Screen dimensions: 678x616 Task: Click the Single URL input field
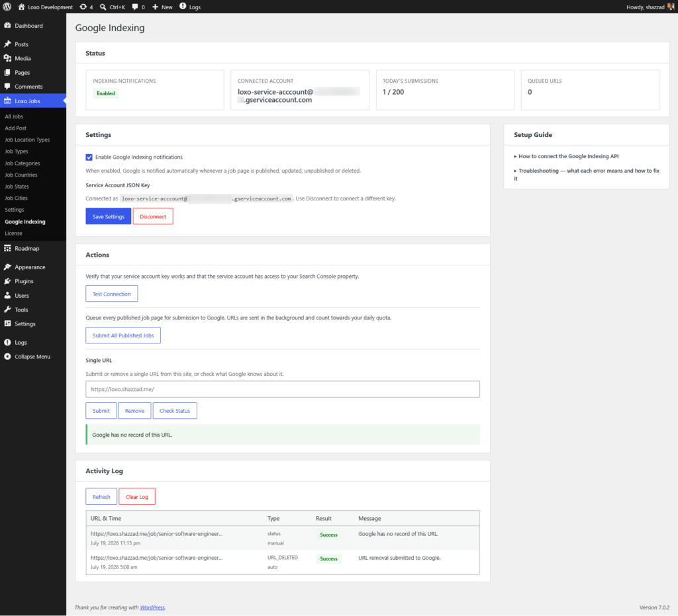283,389
